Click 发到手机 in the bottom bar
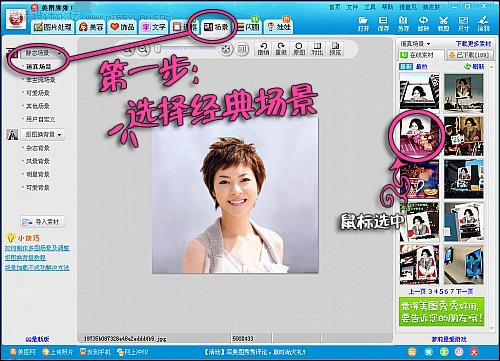Image resolution: width=500 pixels, height=361 pixels. point(95,352)
